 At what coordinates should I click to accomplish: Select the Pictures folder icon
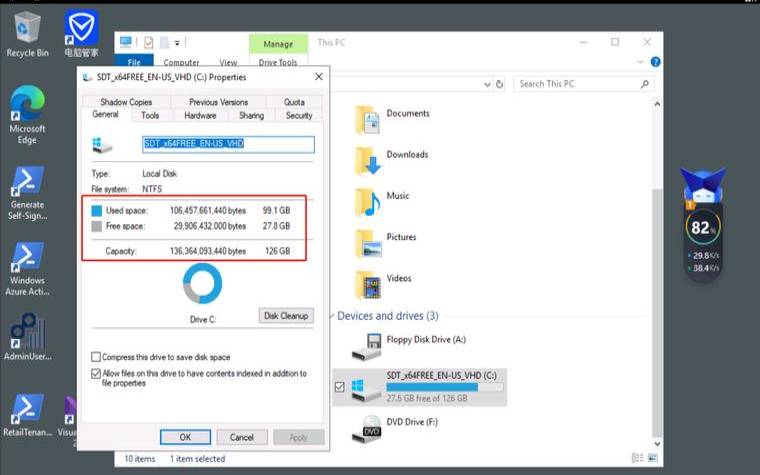[x=368, y=243]
